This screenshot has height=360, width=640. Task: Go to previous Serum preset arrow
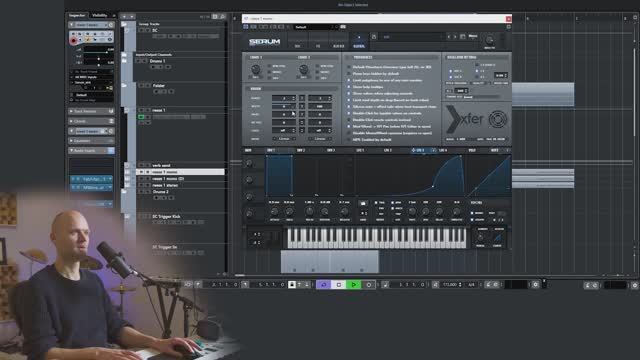(449, 37)
